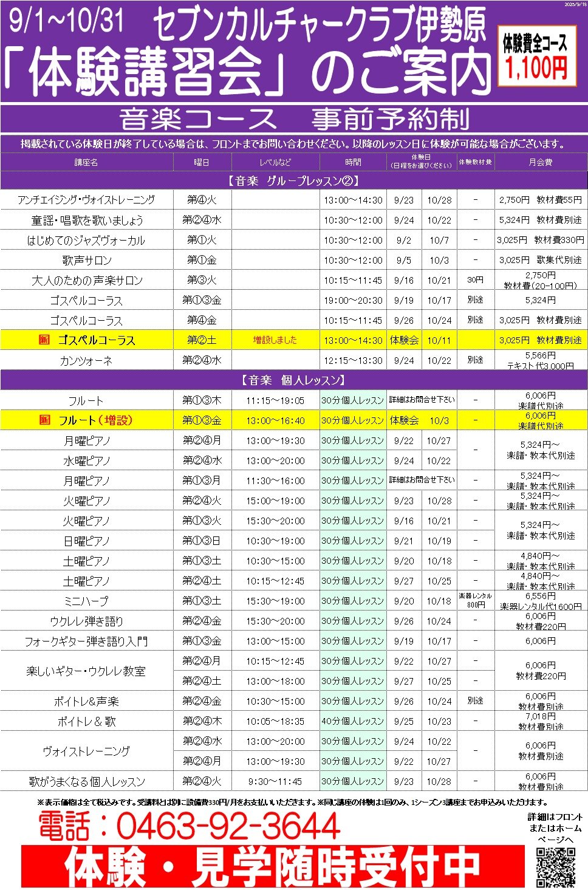The width and height of the screenshot is (588, 890).
Task: Click the 新 mark beside フルート(増設)
Action: [44, 420]
